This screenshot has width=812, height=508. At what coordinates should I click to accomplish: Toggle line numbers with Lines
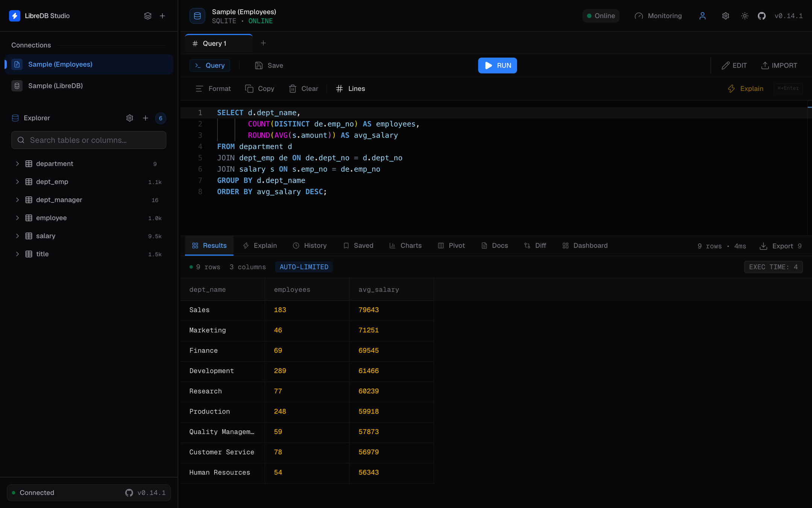click(x=350, y=89)
